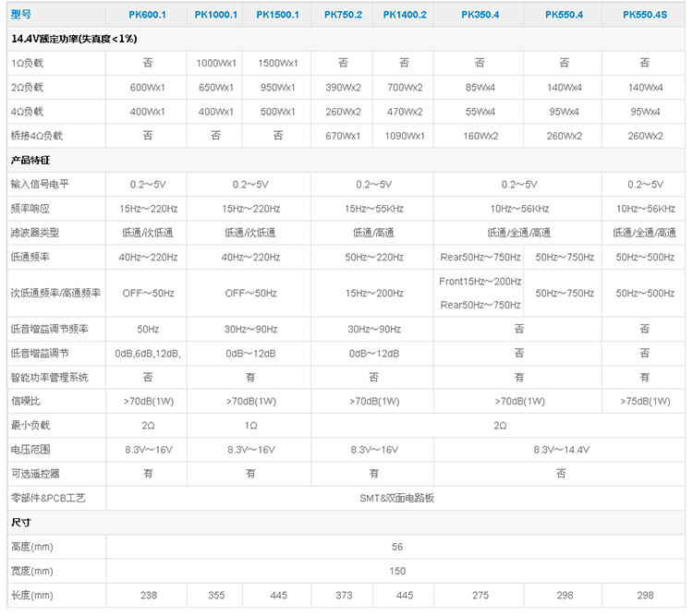Select the 500Wx1 cell
Image resolution: width=693 pixels, height=616 pixels.
pyautogui.click(x=277, y=112)
